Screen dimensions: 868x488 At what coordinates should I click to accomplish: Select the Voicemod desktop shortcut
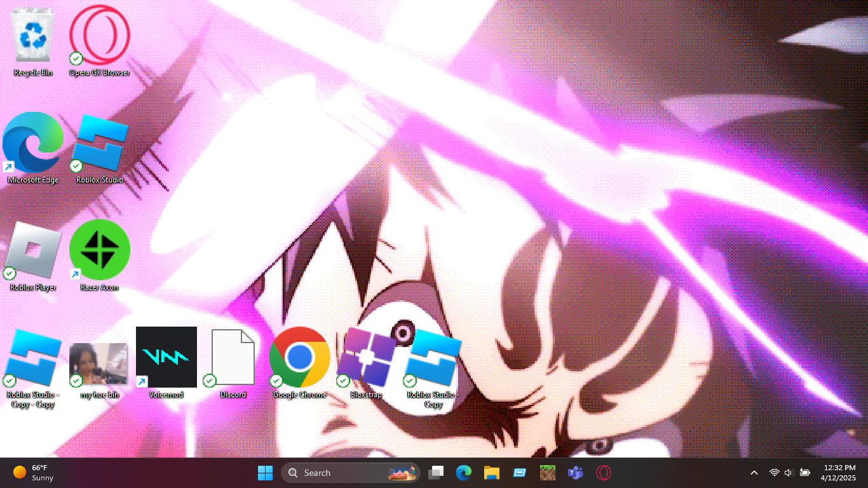click(x=166, y=363)
